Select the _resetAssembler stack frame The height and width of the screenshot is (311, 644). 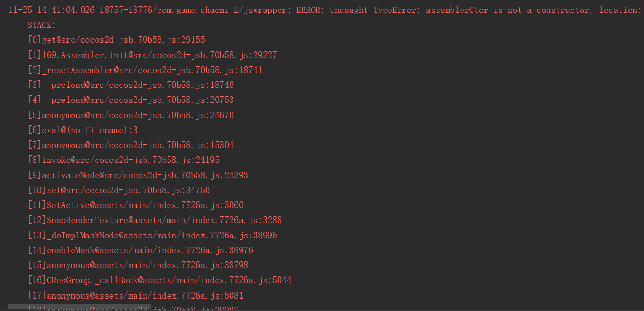[x=145, y=70]
